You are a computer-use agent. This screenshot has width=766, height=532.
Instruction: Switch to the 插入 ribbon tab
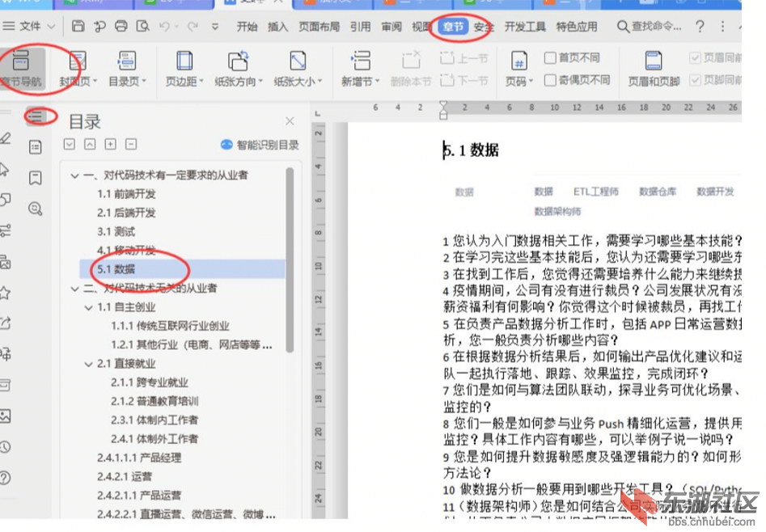pos(278,27)
